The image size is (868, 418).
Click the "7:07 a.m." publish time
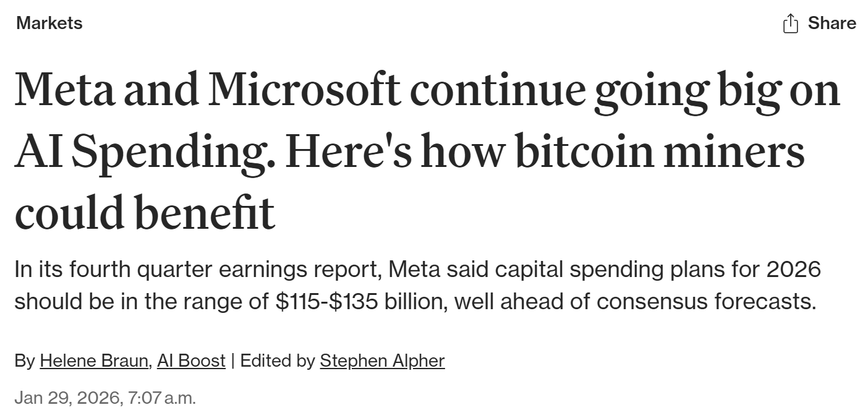[161, 398]
